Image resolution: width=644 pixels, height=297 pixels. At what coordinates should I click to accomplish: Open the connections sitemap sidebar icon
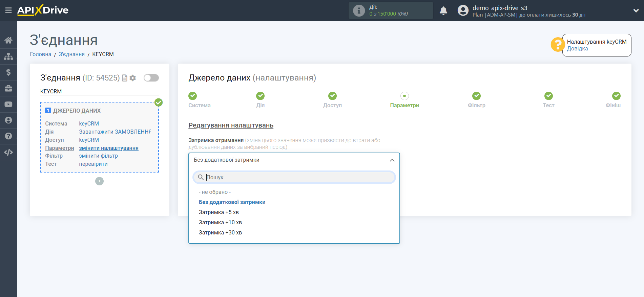pos(8,56)
